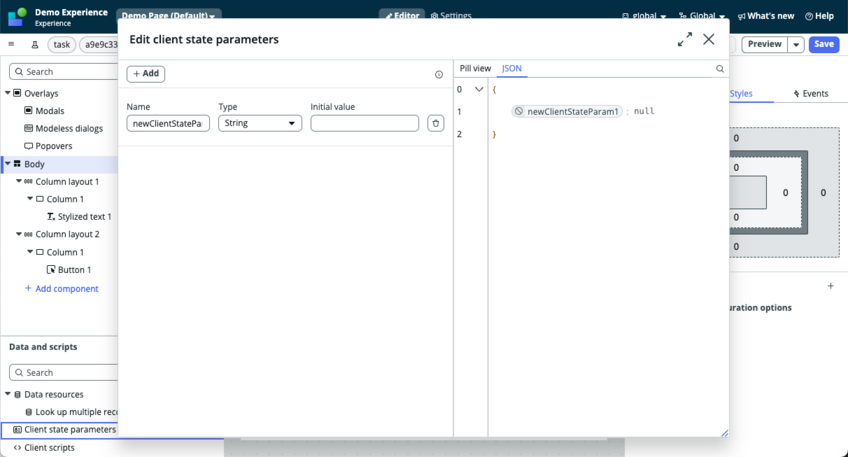The width and height of the screenshot is (848, 457).
Task: Select Button 1 in tree
Action: (x=75, y=269)
